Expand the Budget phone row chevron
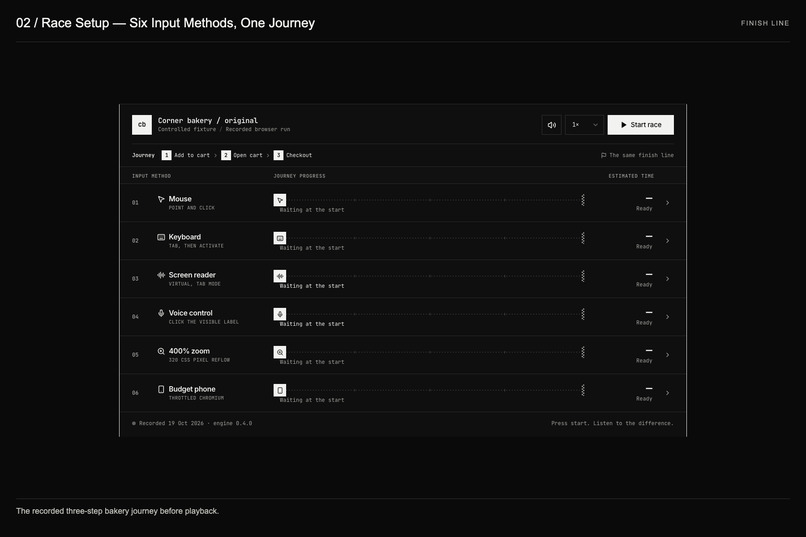 coord(668,393)
